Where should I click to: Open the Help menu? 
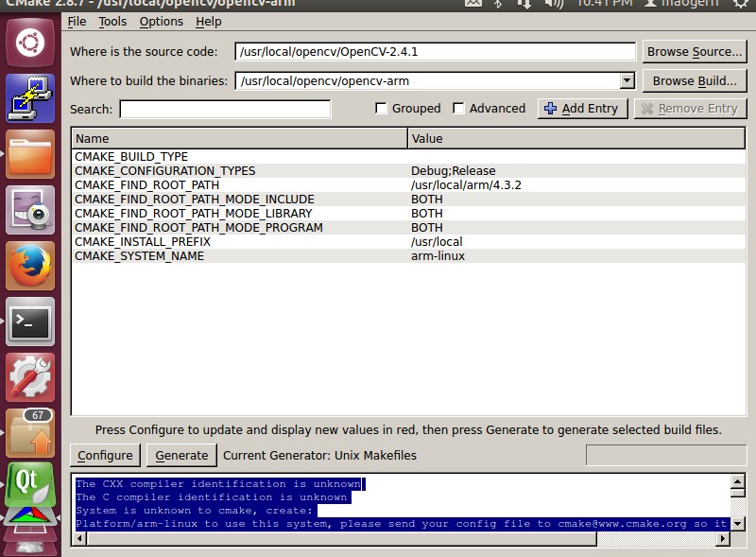208,22
